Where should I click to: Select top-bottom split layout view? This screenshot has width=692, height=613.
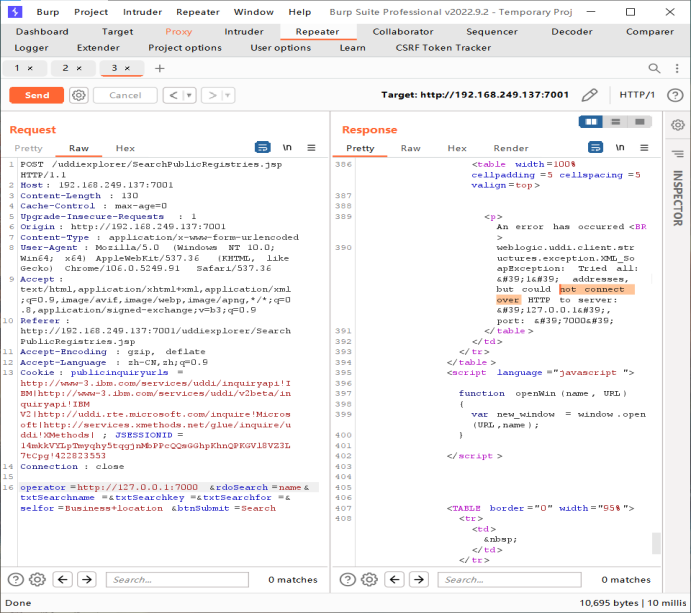pos(615,122)
